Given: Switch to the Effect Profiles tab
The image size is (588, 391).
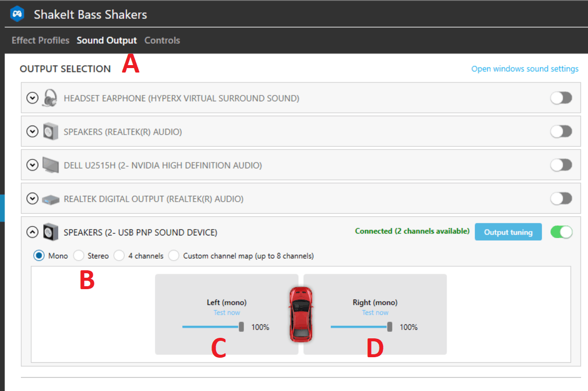Looking at the screenshot, I should pyautogui.click(x=40, y=40).
